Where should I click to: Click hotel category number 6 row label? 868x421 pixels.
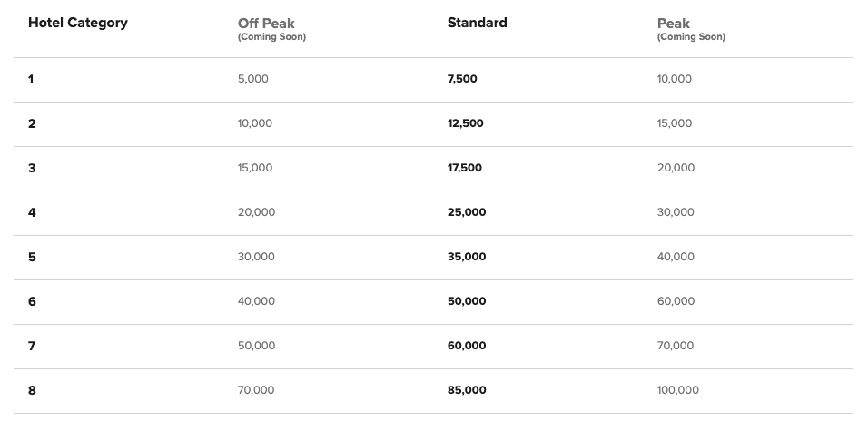pyautogui.click(x=32, y=301)
